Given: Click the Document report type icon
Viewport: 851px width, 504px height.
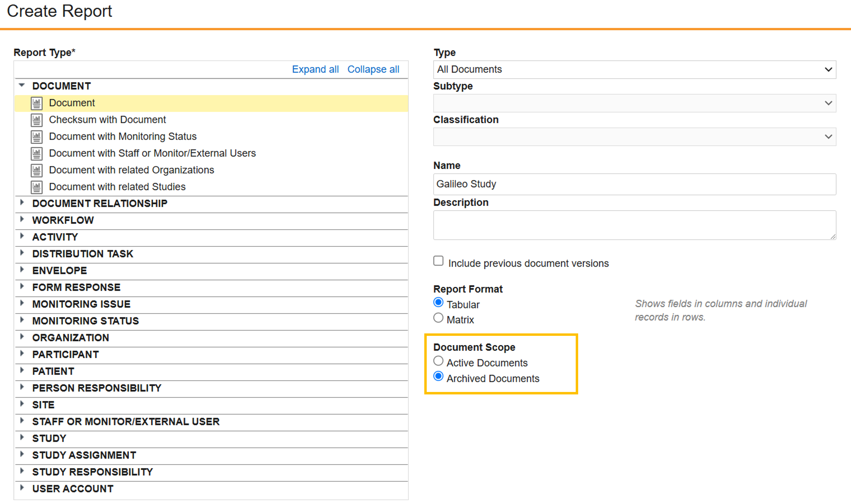Looking at the screenshot, I should click(37, 103).
